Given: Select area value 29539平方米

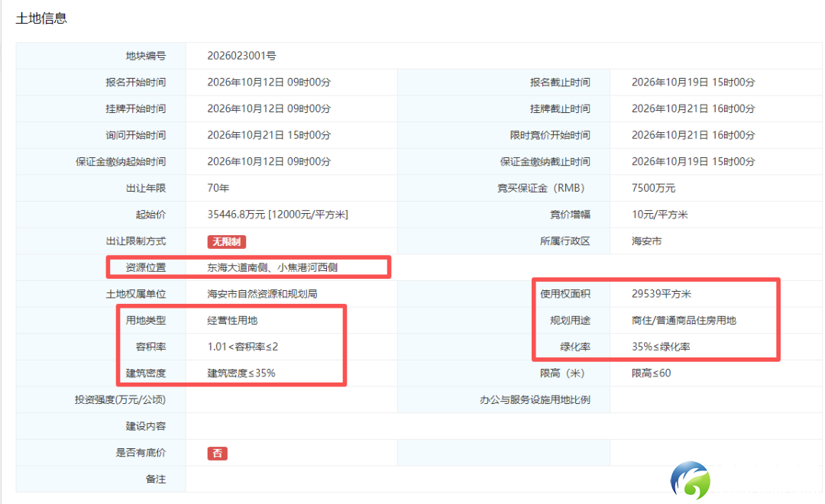Looking at the screenshot, I should [662, 293].
